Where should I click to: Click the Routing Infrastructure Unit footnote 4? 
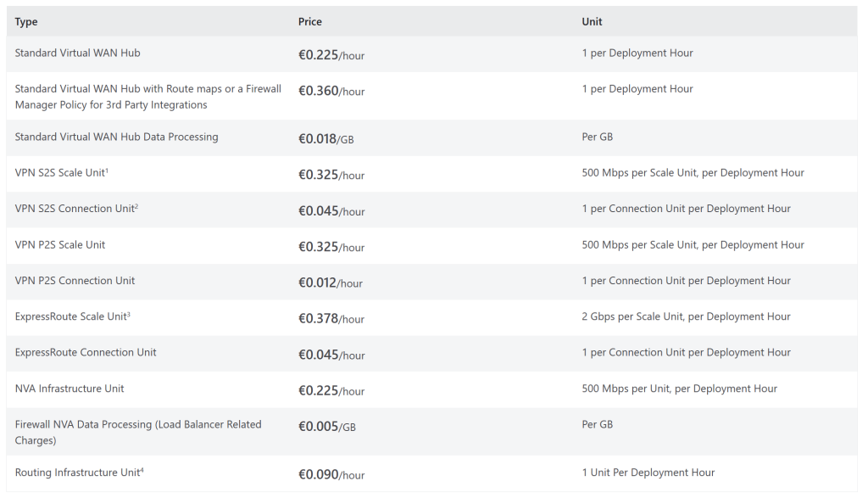pyautogui.click(x=142, y=471)
